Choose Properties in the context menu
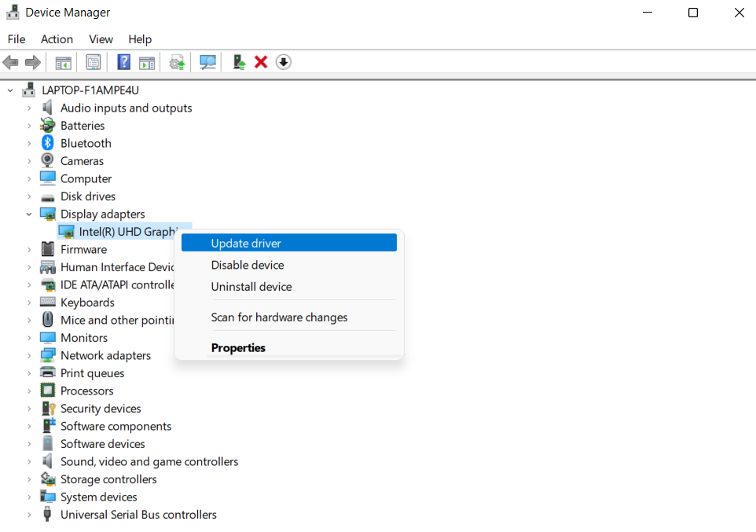The width and height of the screenshot is (756, 532). 288,347
